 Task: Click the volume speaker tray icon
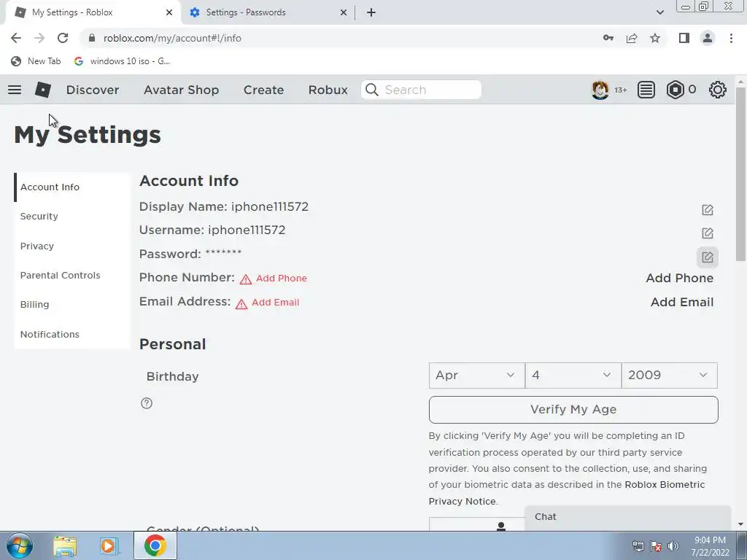tap(673, 546)
